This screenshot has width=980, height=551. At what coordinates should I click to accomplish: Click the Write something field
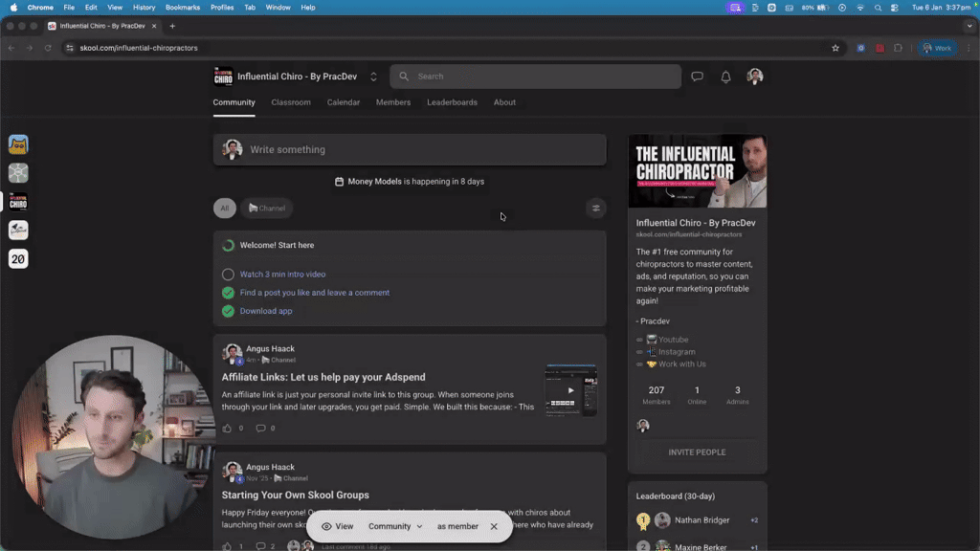(410, 150)
